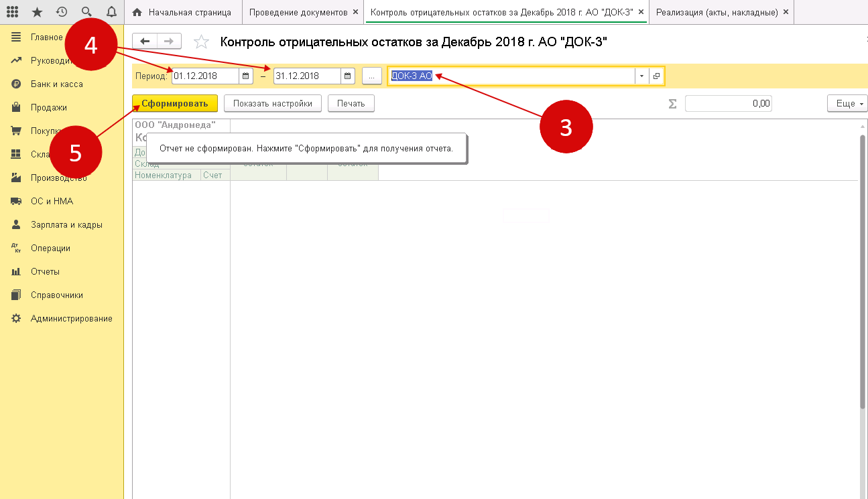Screen dimensions: 868x499
Task: Open Показать настройки
Action: (273, 103)
